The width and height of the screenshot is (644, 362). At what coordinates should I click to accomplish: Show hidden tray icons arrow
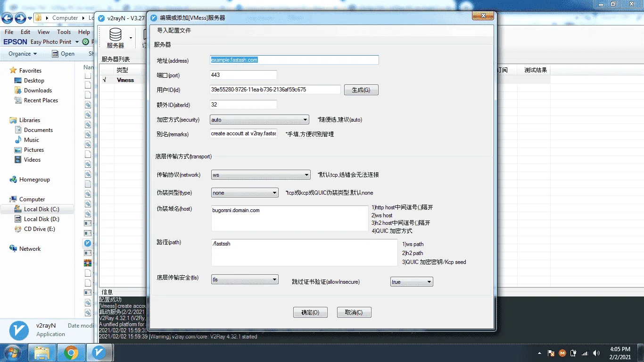(x=539, y=353)
